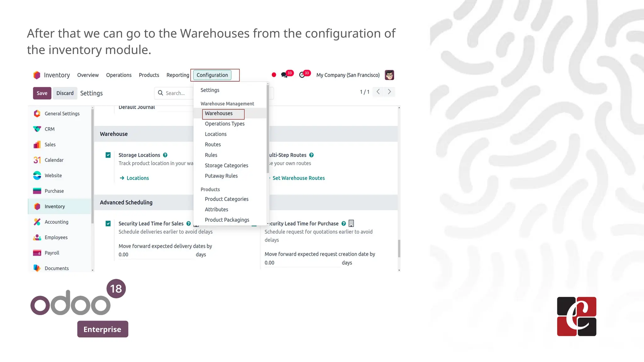This screenshot has width=644, height=362.
Task: Click the Discard button
Action: [x=65, y=93]
